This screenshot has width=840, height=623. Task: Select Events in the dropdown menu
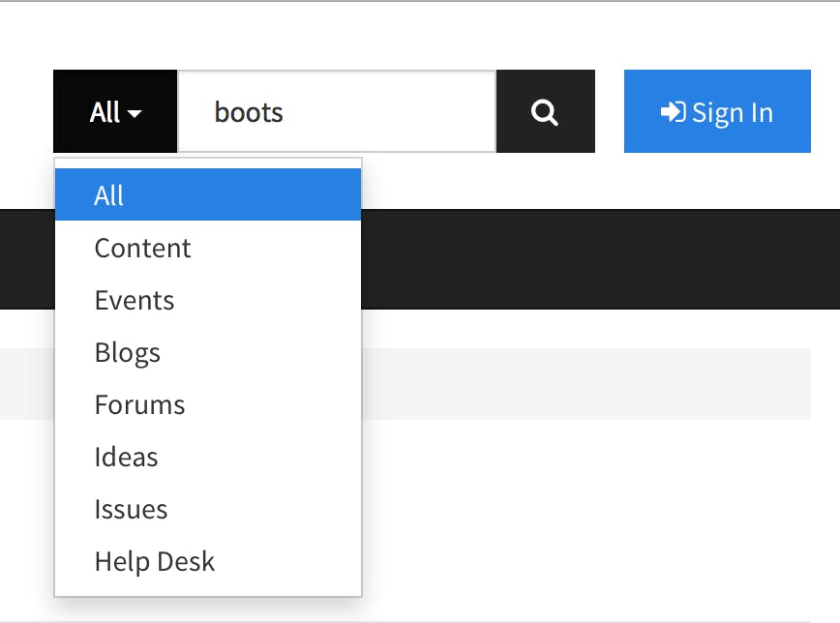135,300
